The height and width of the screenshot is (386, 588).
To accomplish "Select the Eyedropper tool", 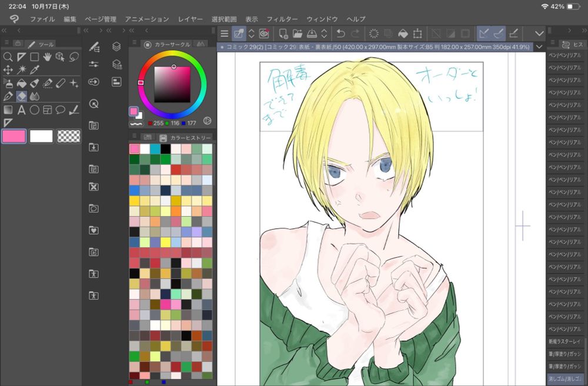I will click(35, 70).
